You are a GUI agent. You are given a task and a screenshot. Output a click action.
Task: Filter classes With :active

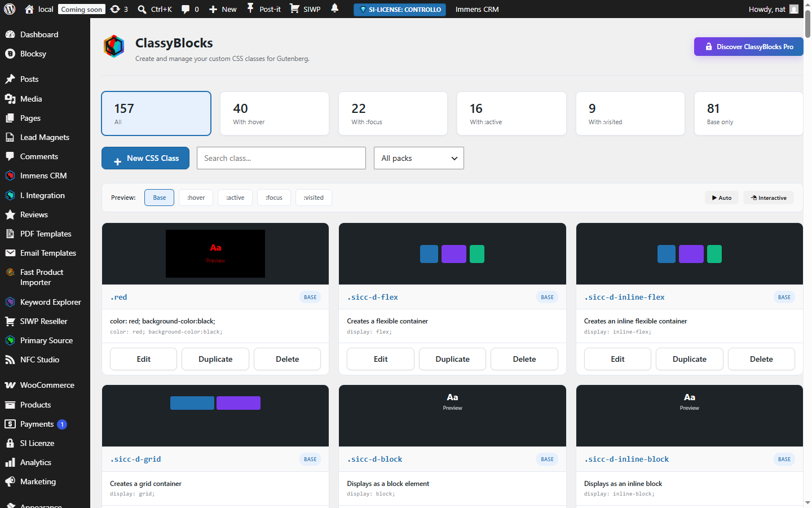[511, 113]
